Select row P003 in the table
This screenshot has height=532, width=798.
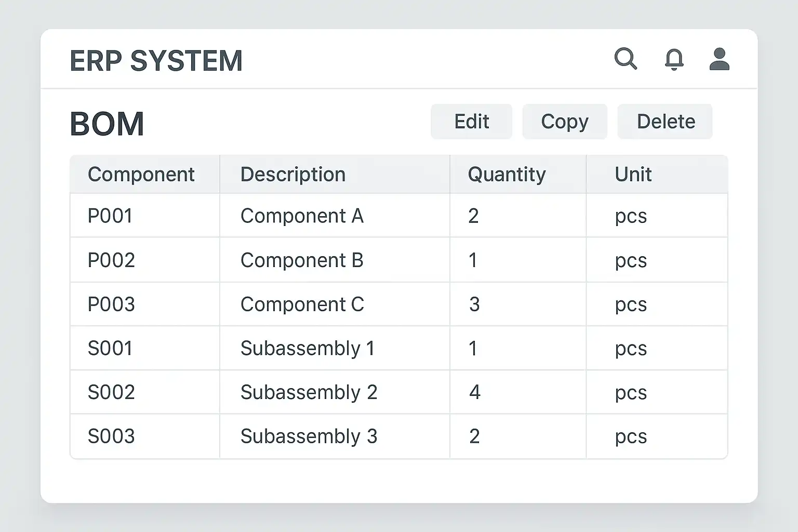(111, 304)
